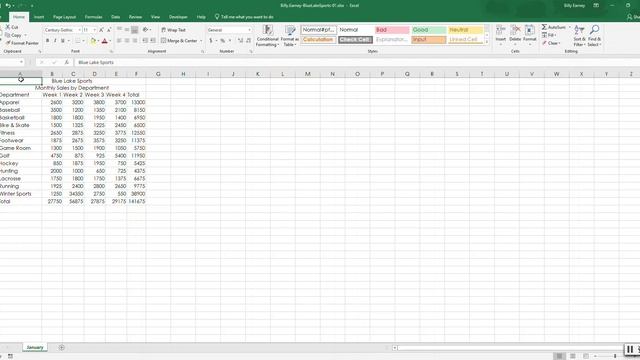Screen dimensions: 640x360
Task: Apply cell borders
Action: pos(78,41)
